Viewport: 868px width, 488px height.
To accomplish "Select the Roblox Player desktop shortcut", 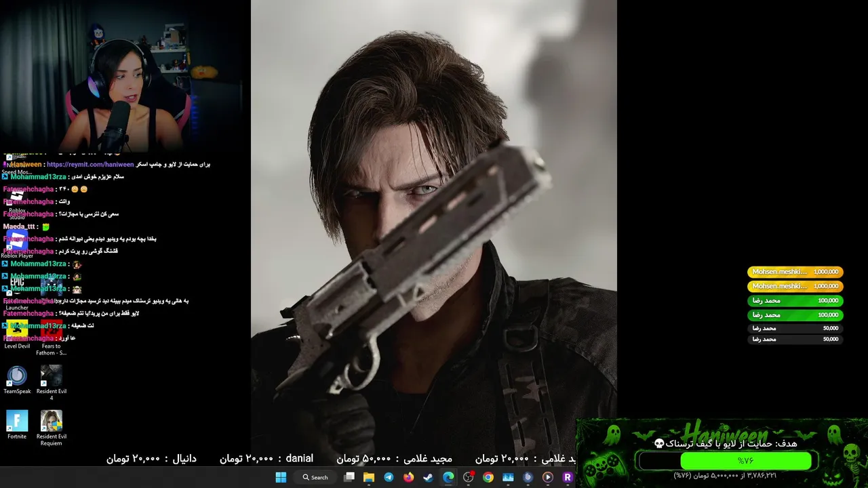I will pyautogui.click(x=17, y=244).
